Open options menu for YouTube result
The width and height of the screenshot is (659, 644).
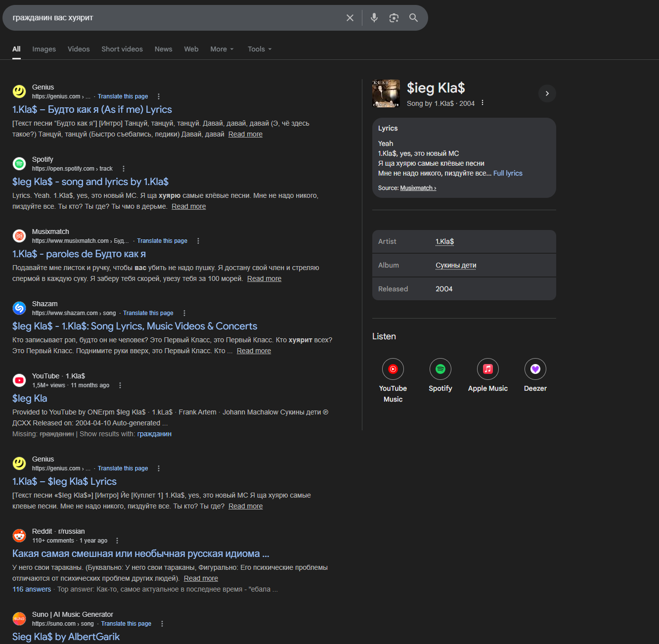coord(120,385)
